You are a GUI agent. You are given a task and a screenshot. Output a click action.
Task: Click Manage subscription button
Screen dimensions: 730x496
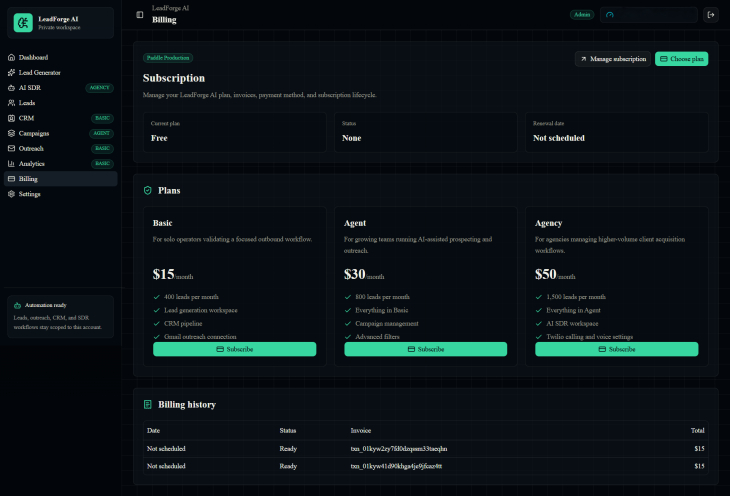tap(613, 59)
